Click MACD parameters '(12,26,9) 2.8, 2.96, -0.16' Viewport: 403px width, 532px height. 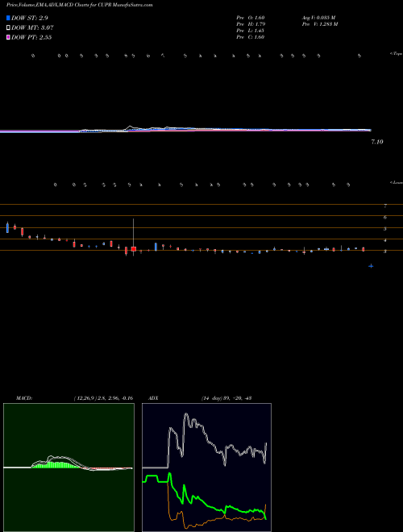coord(103,397)
